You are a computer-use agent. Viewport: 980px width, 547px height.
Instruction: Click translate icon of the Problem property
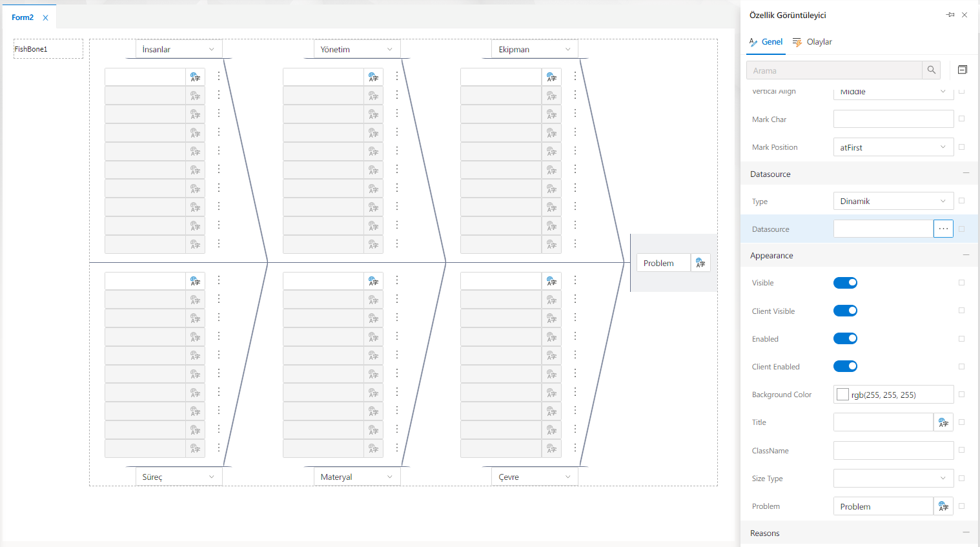[944, 506]
